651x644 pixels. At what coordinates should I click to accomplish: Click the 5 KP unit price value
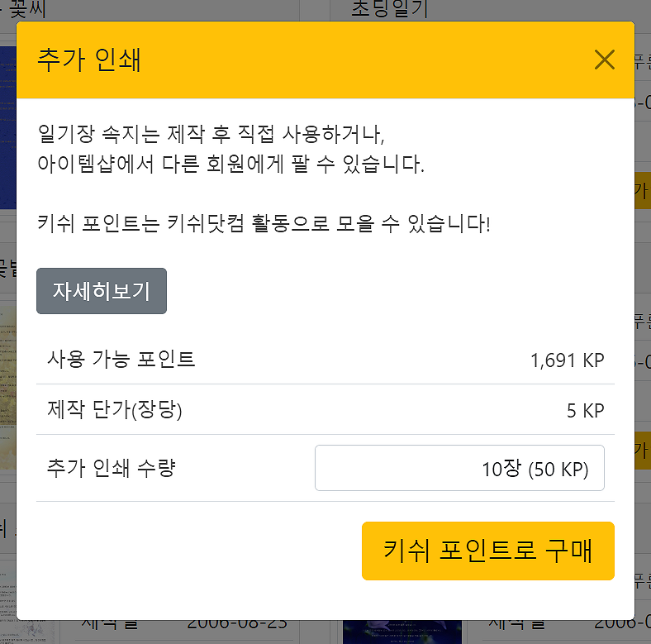coord(585,411)
